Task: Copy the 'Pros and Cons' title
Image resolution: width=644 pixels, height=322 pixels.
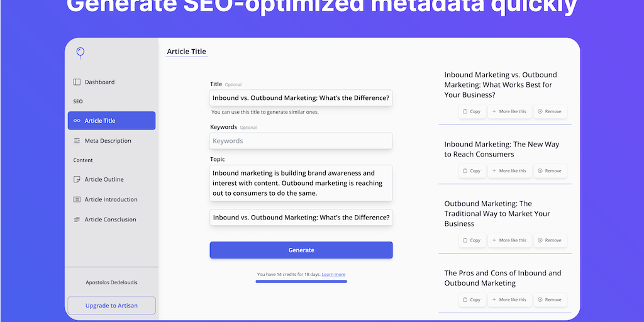Action: pos(472,299)
